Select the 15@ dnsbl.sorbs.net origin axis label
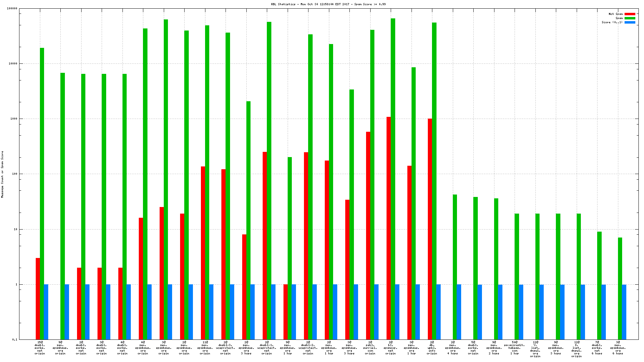Screen dimensions: 644x362 40,348
